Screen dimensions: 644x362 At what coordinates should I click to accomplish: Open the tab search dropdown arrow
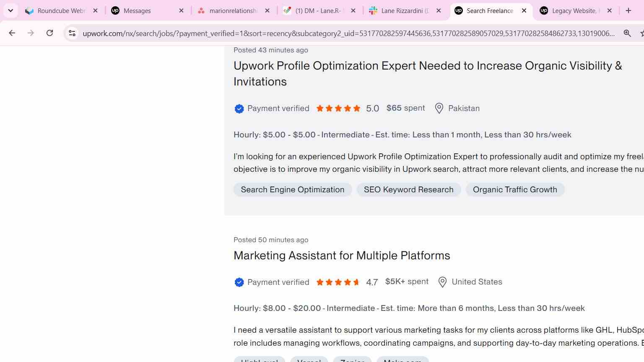10,10
